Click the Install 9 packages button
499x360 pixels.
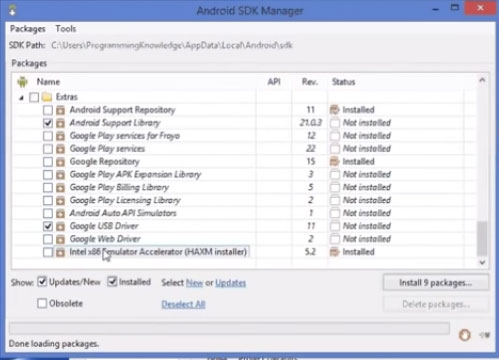click(436, 283)
